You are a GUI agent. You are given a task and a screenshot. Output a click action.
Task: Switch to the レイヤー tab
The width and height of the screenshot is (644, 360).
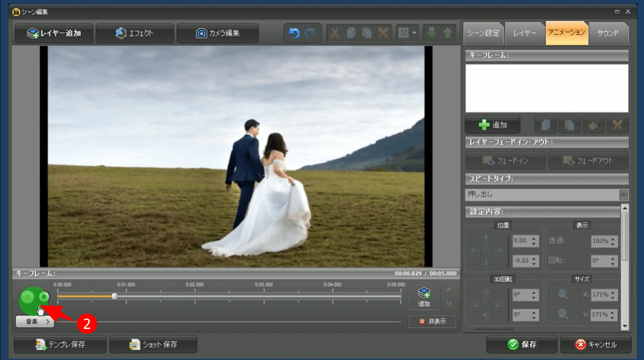(525, 33)
